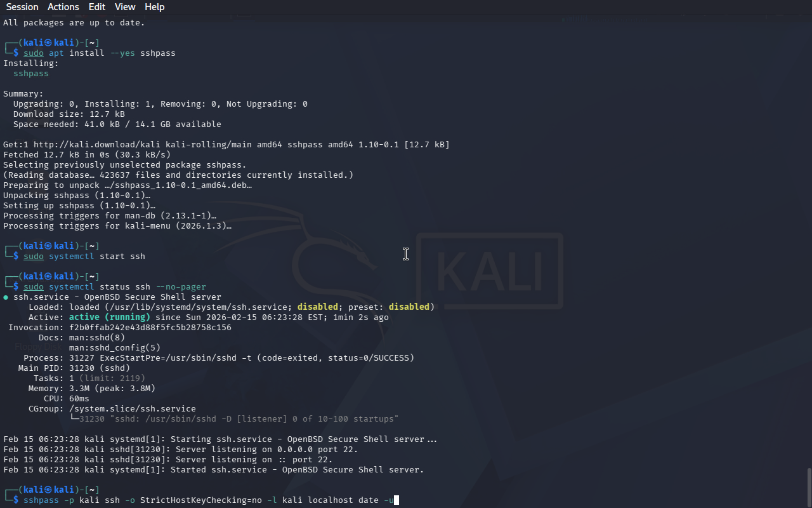
Task: Click the terminal scrollbar thumb on right edge
Action: tap(809, 487)
